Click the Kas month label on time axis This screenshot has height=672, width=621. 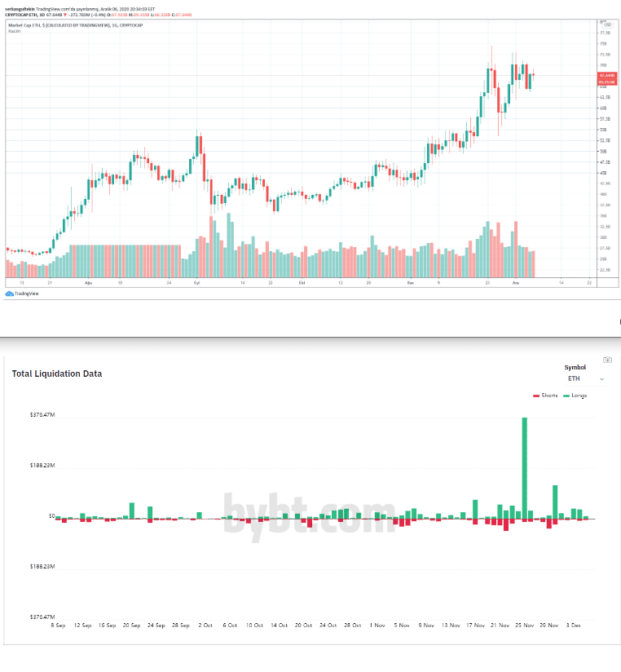[x=412, y=282]
